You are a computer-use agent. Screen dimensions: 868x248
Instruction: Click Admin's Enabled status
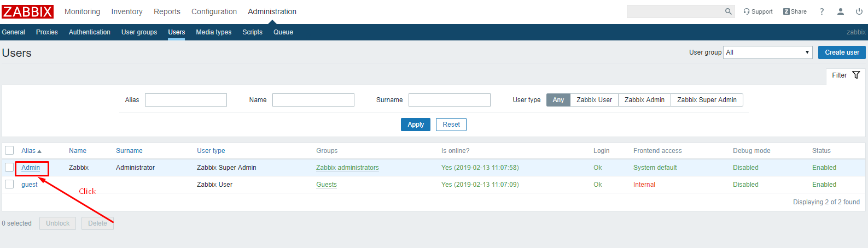click(x=824, y=168)
